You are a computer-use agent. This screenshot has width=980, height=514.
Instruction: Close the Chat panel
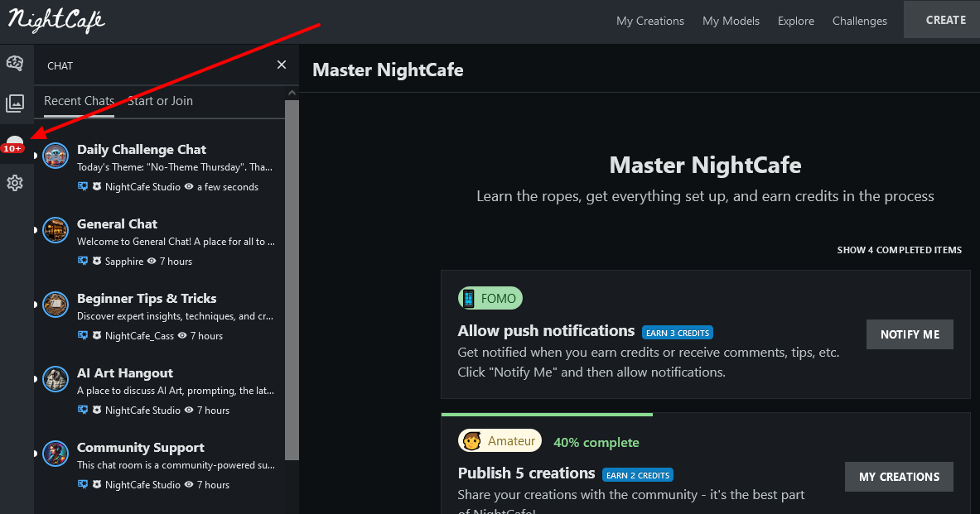pyautogui.click(x=282, y=65)
